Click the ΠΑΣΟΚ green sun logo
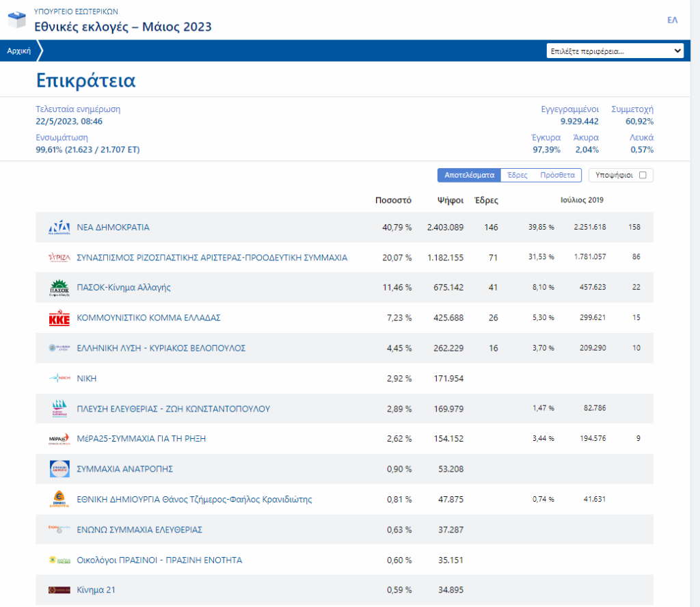Image resolution: width=700 pixels, height=607 pixels. [59, 288]
